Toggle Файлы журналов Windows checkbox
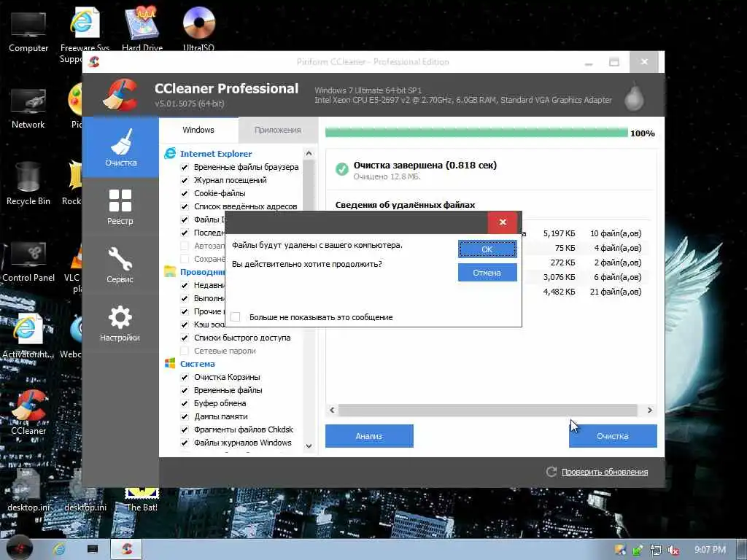747x560 pixels. [x=185, y=443]
